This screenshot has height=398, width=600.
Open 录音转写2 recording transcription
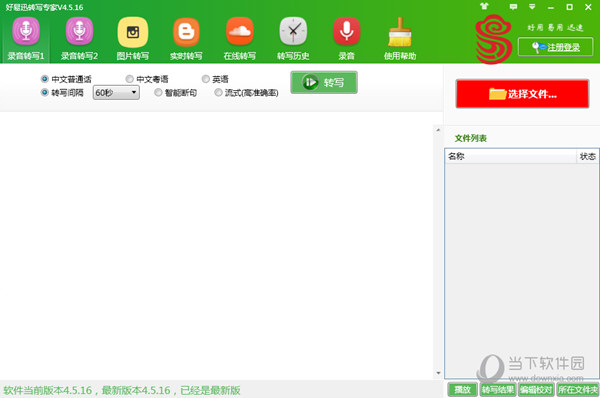79,39
